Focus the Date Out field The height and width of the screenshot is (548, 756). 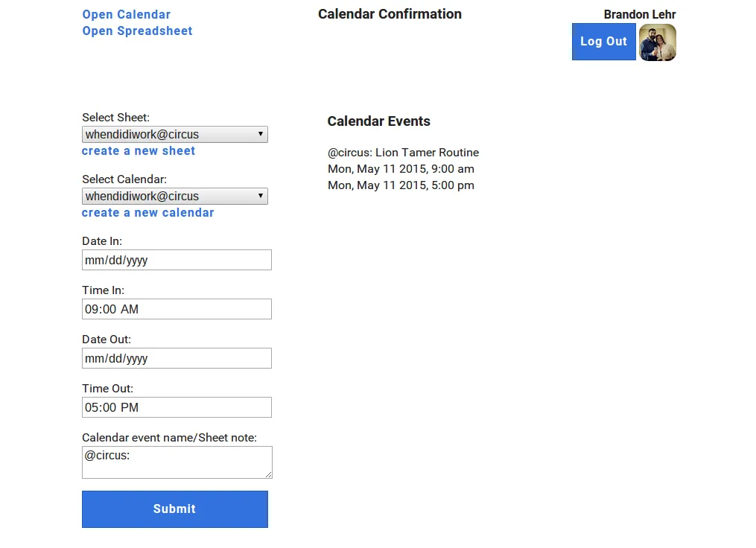[177, 358]
